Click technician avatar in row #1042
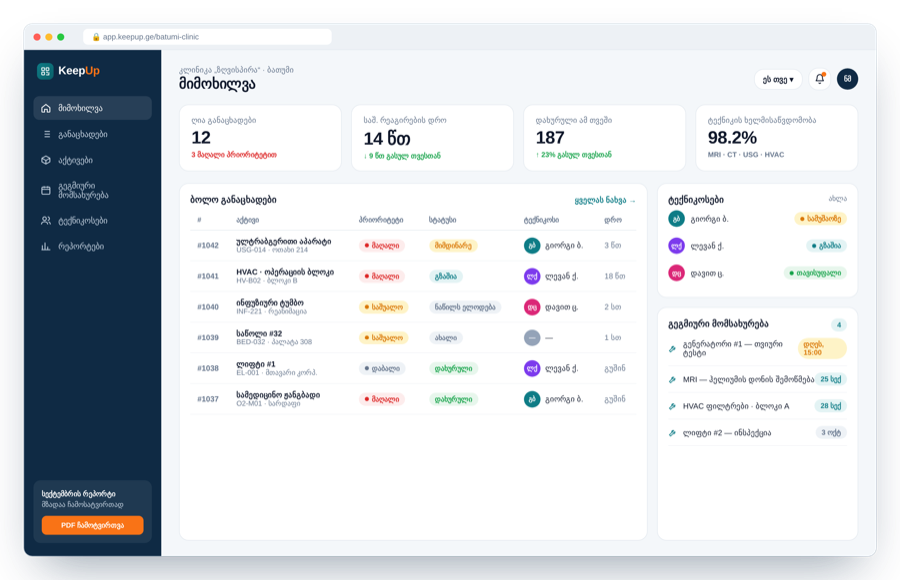This screenshot has height=580, width=900. tap(532, 245)
